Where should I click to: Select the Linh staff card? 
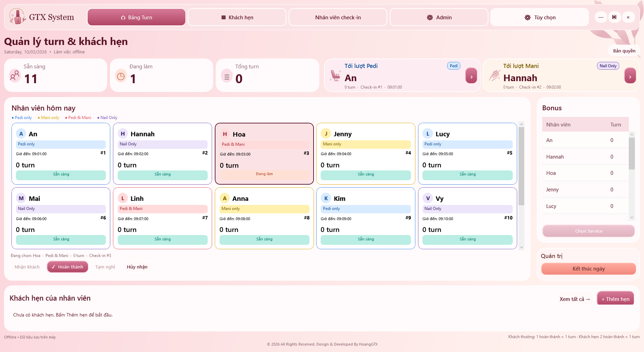coord(162,218)
